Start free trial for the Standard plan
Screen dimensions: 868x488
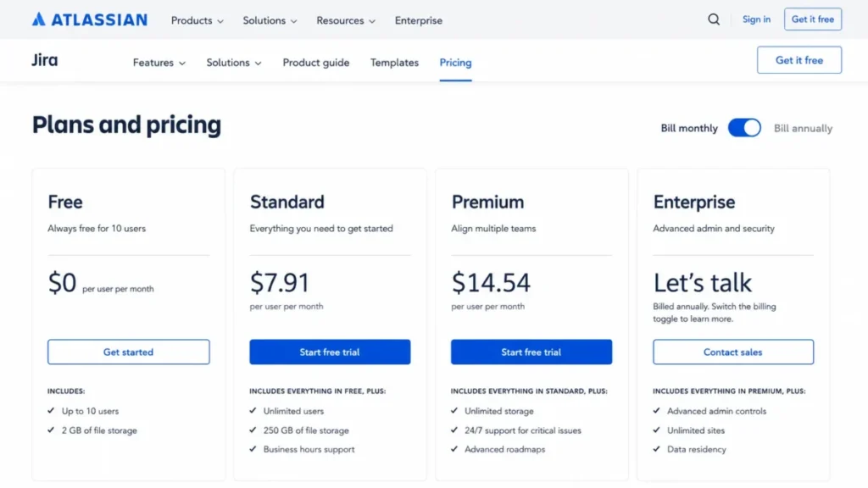pos(330,352)
